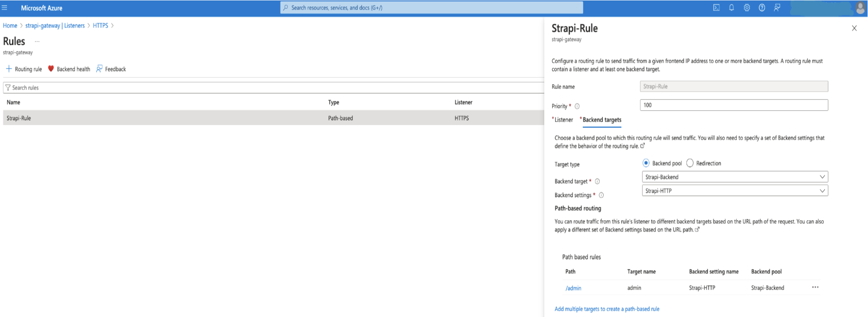Click the Search rules filter field
The height and width of the screenshot is (317, 868).
(274, 88)
